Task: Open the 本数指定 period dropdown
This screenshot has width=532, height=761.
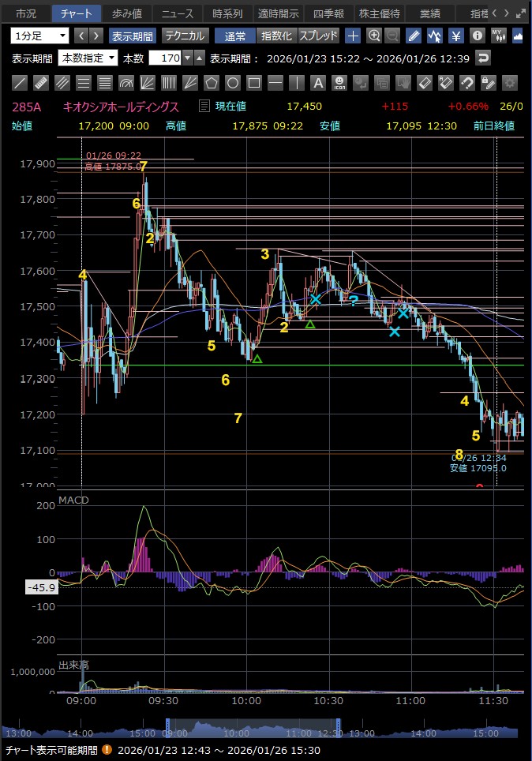Action: tap(88, 58)
